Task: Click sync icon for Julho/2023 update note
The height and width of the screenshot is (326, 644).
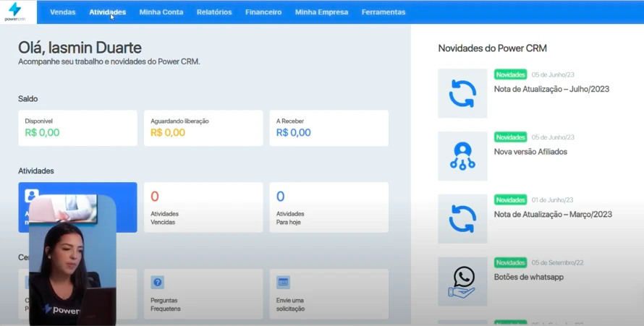Action: click(x=462, y=93)
